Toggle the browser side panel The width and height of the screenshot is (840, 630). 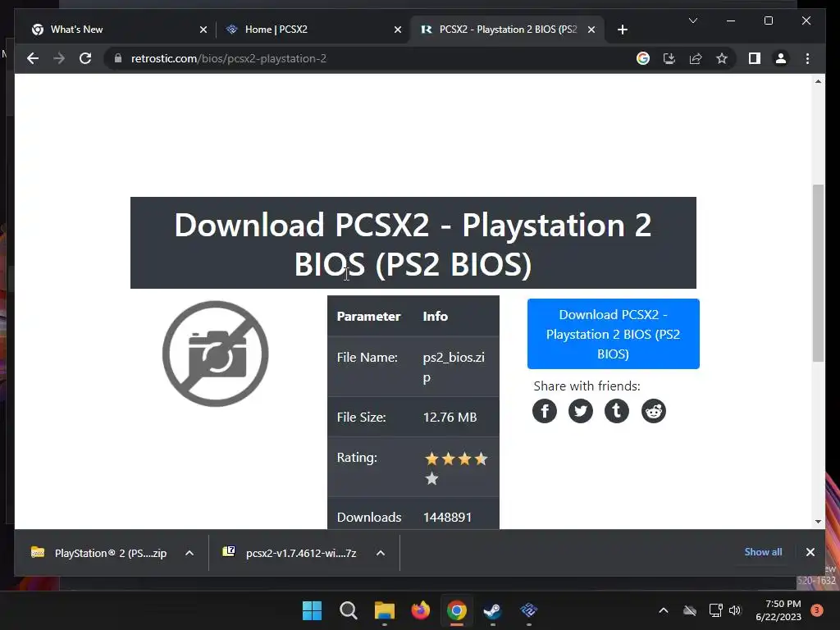(x=755, y=58)
